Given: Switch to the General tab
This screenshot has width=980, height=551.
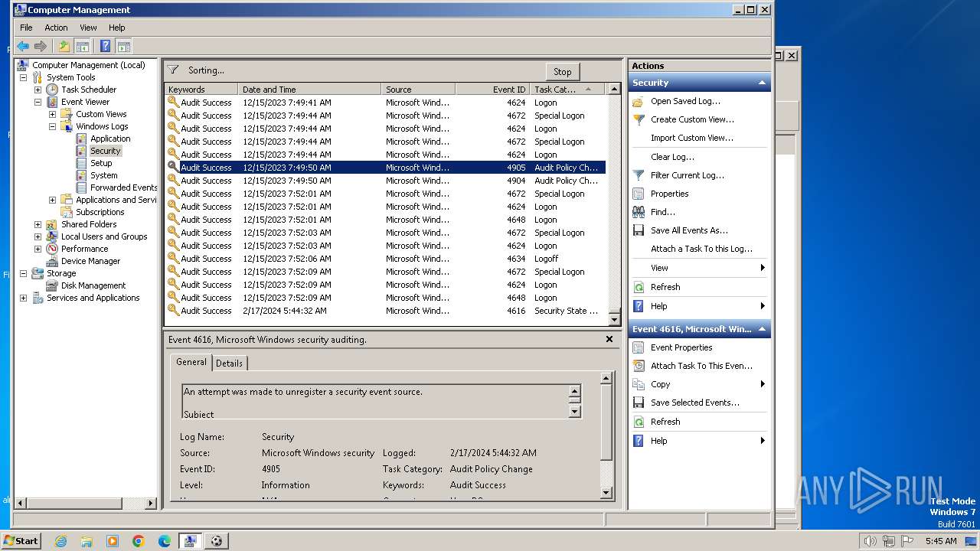Looking at the screenshot, I should (x=191, y=362).
